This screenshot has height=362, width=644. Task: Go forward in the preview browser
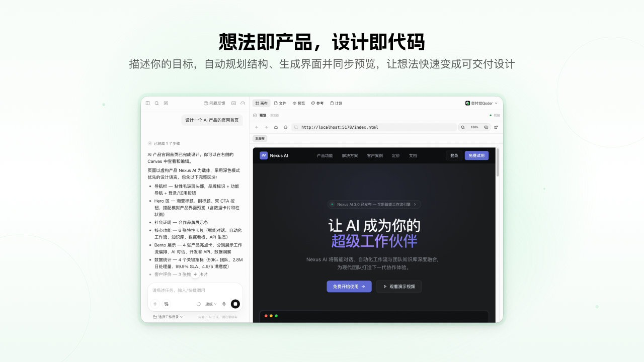pos(266,127)
